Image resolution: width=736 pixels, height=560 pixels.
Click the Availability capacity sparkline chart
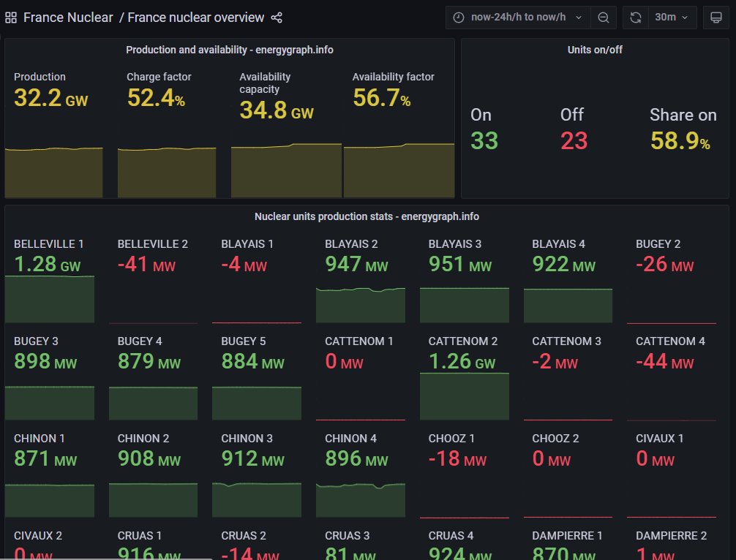coord(286,171)
